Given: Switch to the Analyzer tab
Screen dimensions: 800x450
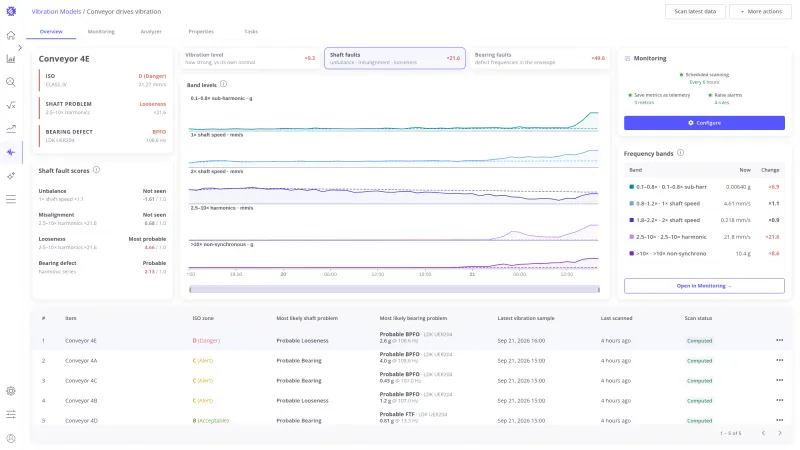Looking at the screenshot, I should (x=151, y=32).
